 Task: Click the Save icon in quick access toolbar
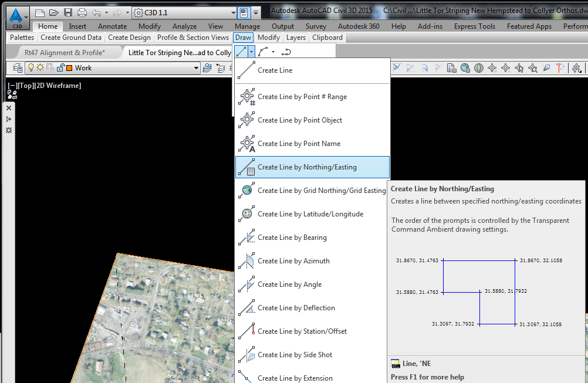pyautogui.click(x=68, y=13)
